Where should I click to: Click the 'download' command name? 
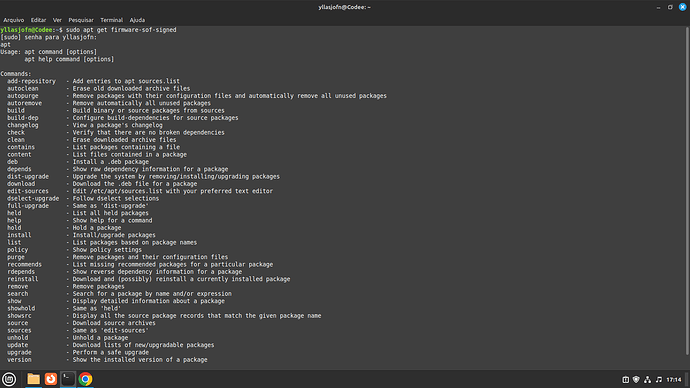click(21, 184)
